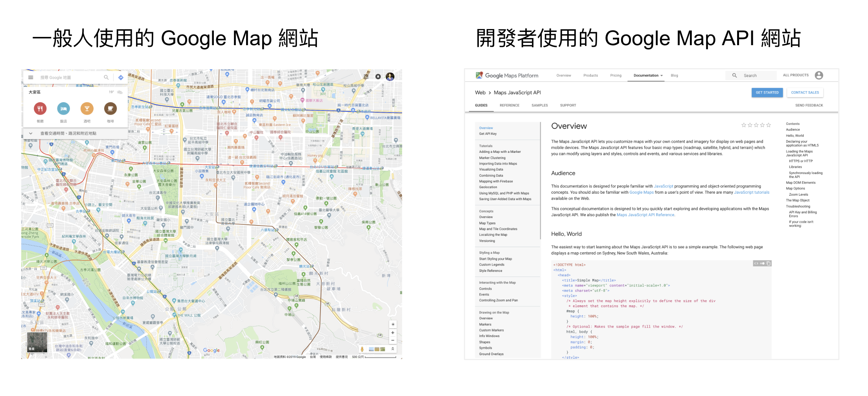
Task: Click the GET STARTED button
Action: [x=767, y=93]
